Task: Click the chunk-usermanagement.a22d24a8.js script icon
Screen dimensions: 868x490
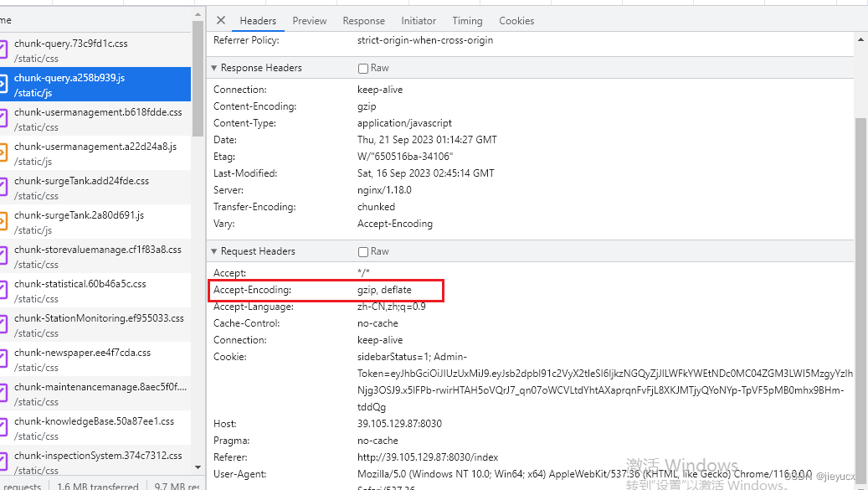Action: 3,153
